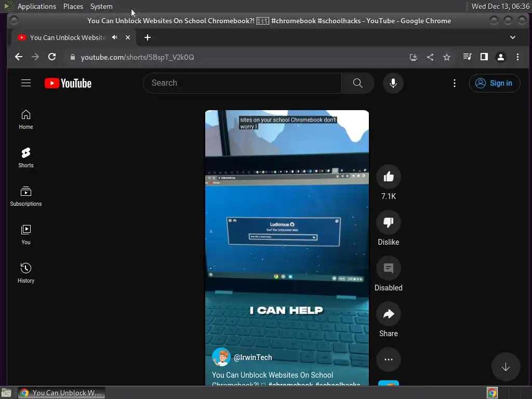The height and width of the screenshot is (399, 532).
Task: Click the Sign in button
Action: (495, 83)
